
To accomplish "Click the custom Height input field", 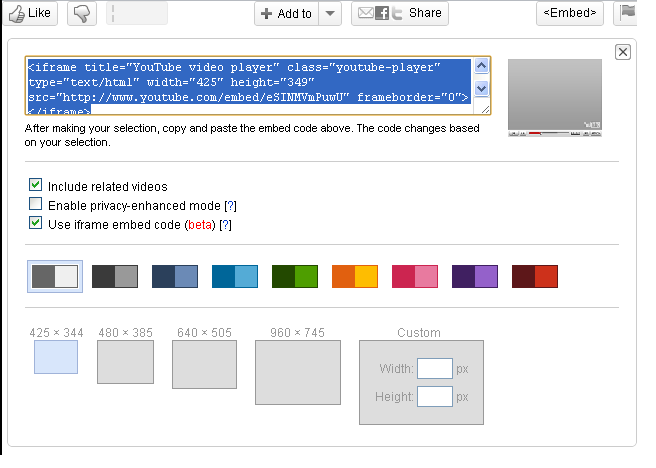I will 435,396.
